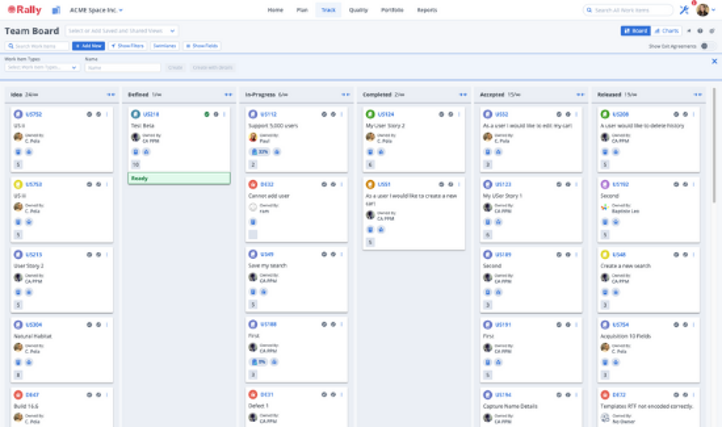Image resolution: width=722 pixels, height=427 pixels.
Task: Expand the saved and shared views dropdown
Action: (x=123, y=31)
